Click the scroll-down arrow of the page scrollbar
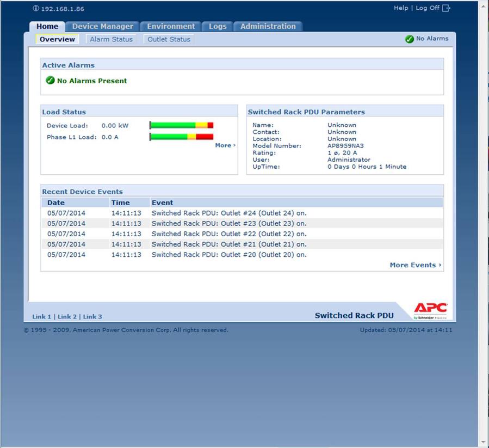 [x=484, y=442]
